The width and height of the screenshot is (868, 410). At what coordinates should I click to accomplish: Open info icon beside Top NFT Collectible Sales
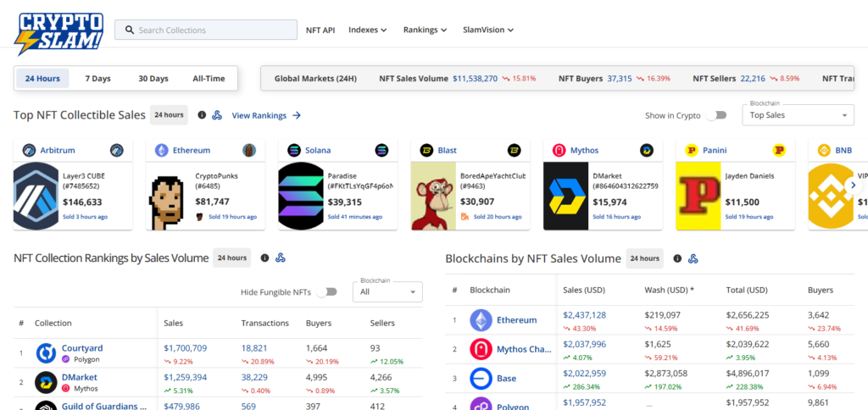click(x=202, y=115)
